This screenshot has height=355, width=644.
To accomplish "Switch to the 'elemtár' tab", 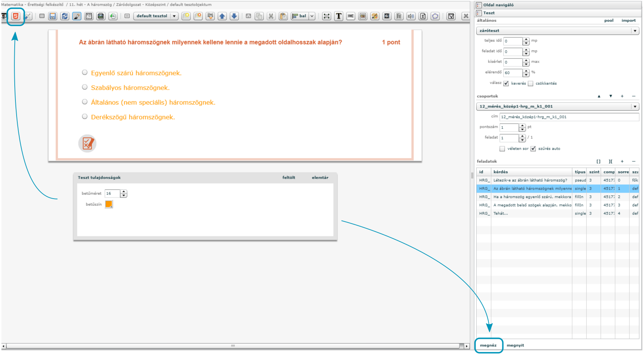I will click(x=320, y=177).
